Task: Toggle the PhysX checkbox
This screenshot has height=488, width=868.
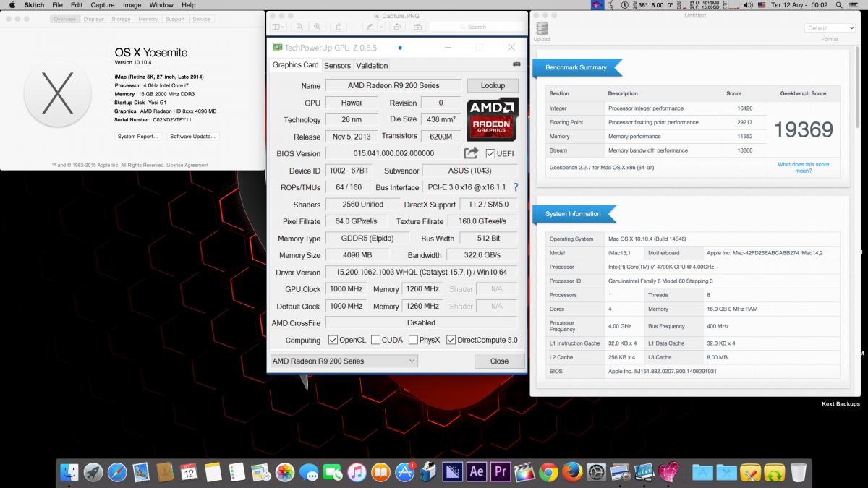Action: [x=412, y=340]
